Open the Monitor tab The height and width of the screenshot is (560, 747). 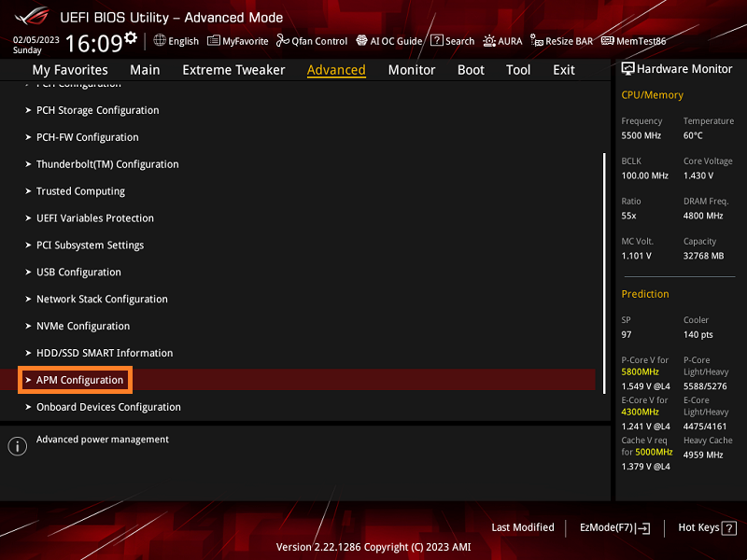412,70
